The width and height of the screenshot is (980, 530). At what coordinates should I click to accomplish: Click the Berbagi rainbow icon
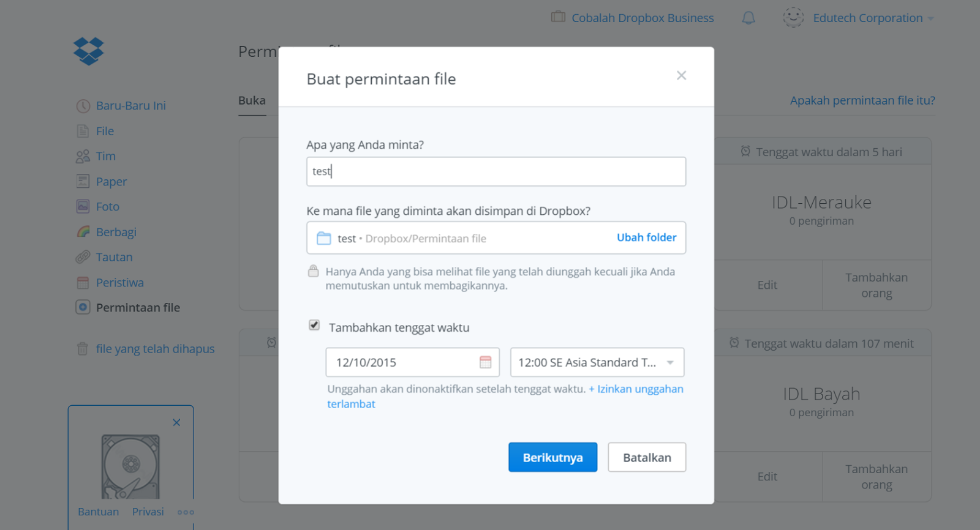point(83,232)
